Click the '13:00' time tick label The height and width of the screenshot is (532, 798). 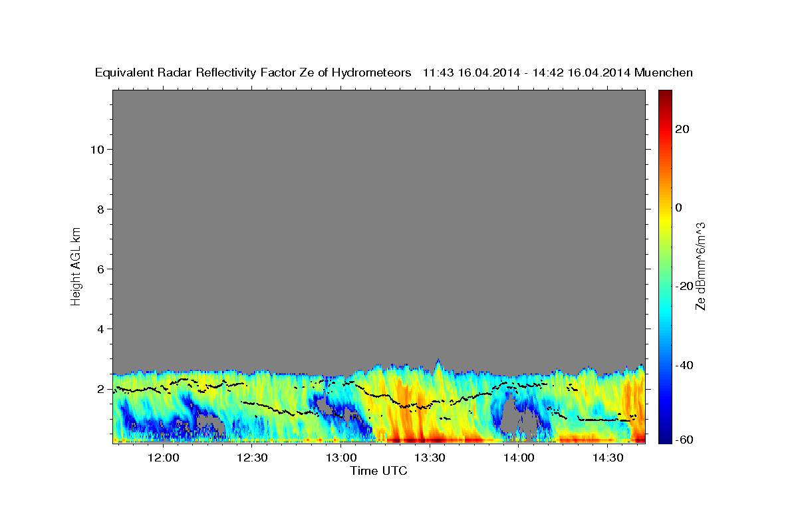pyautogui.click(x=340, y=458)
